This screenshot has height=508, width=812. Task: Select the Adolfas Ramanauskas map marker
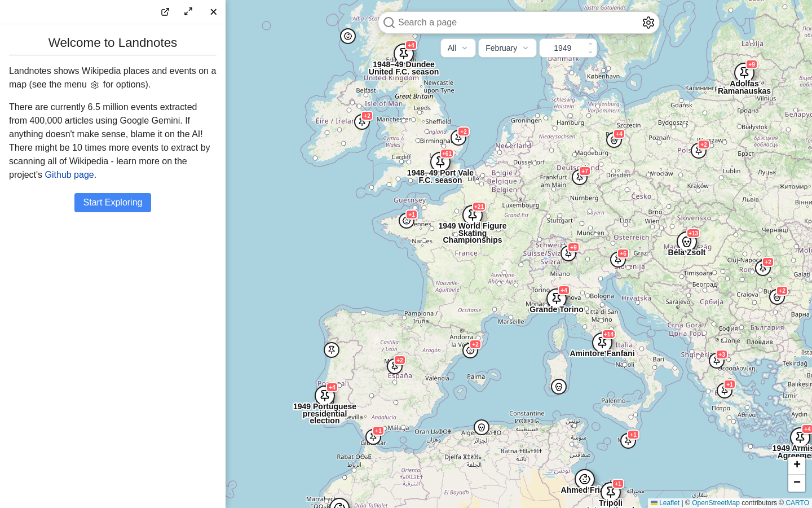(744, 73)
